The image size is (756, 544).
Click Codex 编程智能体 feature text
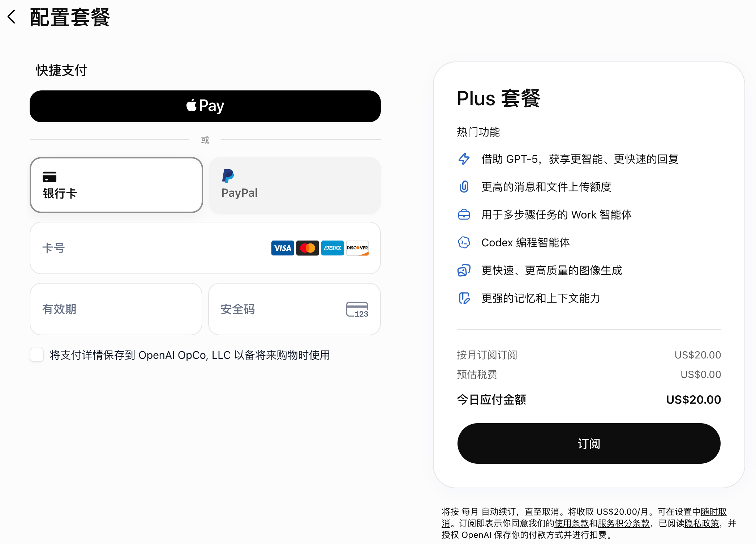tap(526, 242)
